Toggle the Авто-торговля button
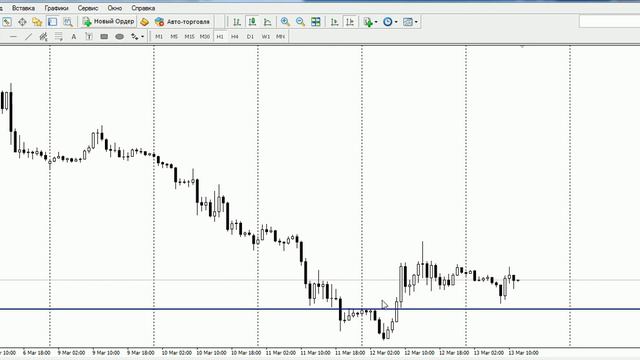The width and height of the screenshot is (640, 360). (x=182, y=22)
